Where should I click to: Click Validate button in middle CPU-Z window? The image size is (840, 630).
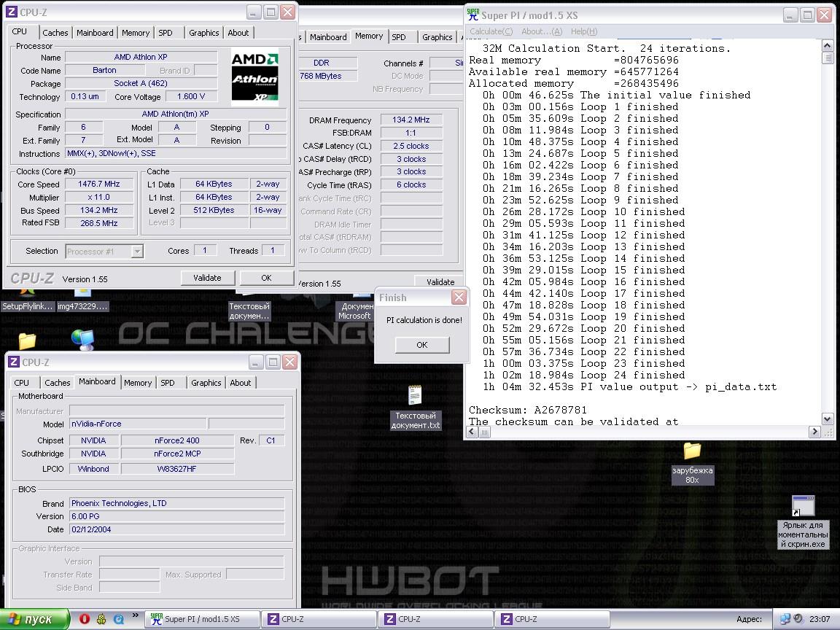(x=440, y=281)
